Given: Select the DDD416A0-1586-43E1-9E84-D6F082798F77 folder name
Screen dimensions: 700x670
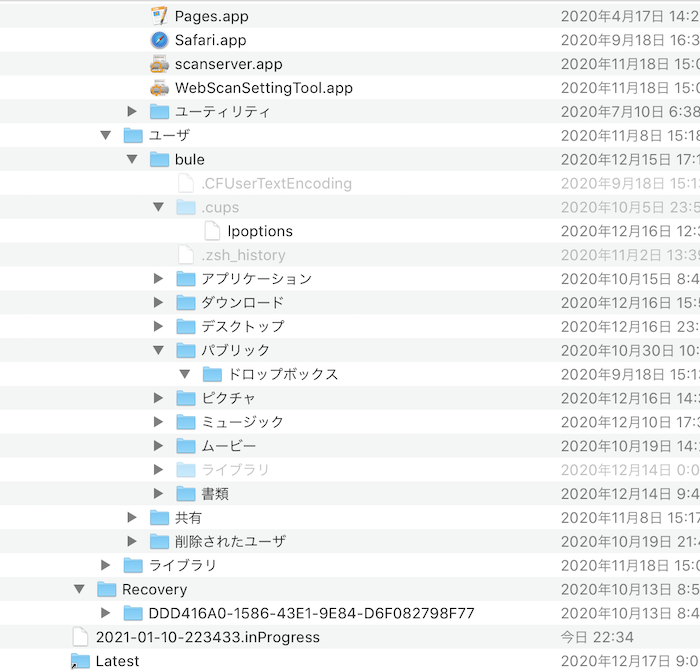Looking at the screenshot, I should (312, 613).
